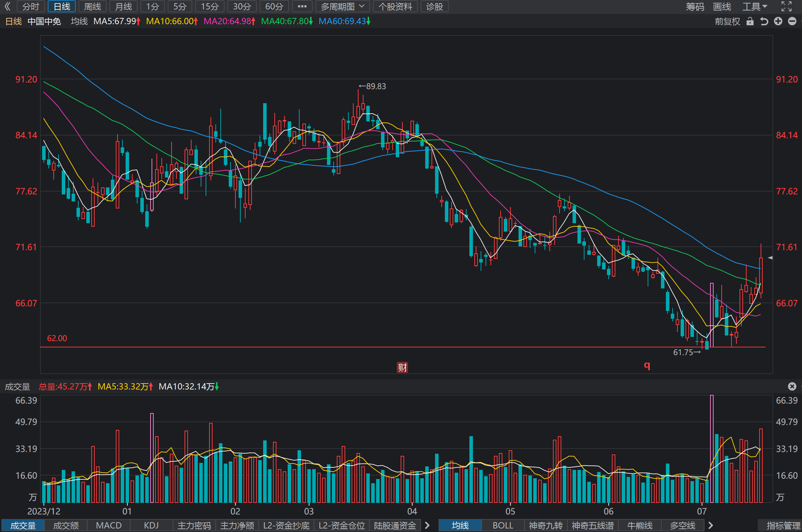Select the 1分 period

tap(153, 6)
